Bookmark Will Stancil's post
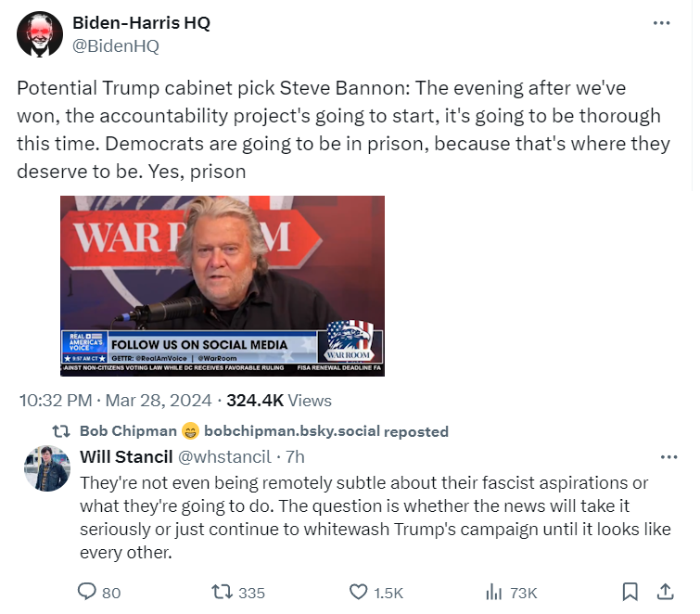 630,592
